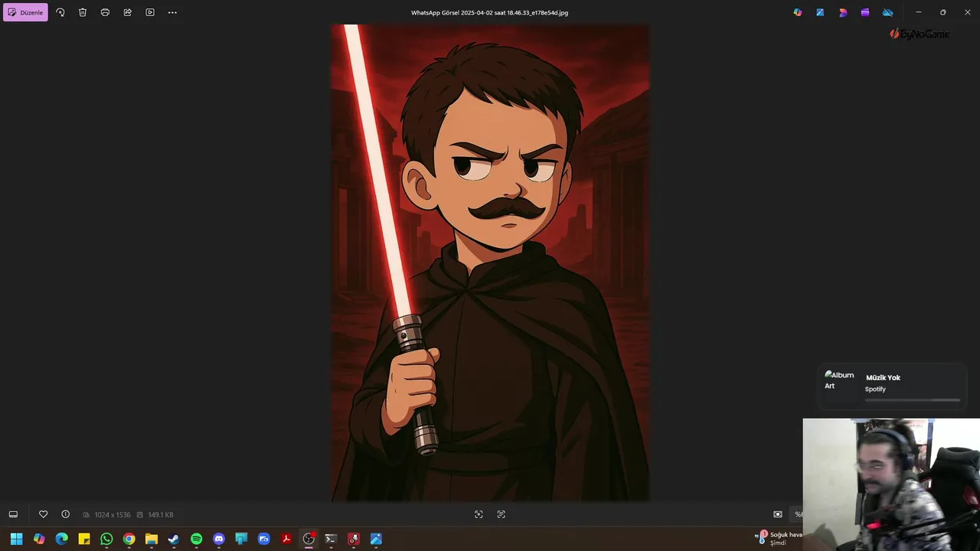Click the Album Art placeholder in widget
This screenshot has height=551, width=980.
(x=839, y=380)
